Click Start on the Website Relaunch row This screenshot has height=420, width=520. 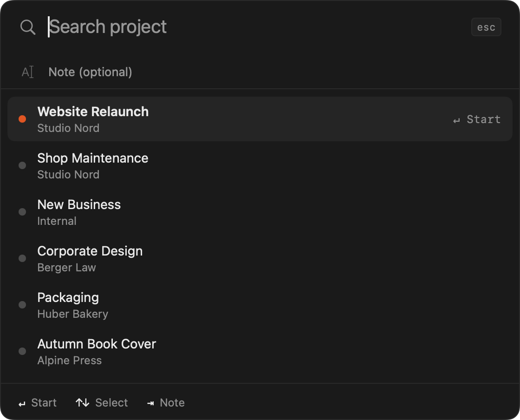[477, 119]
